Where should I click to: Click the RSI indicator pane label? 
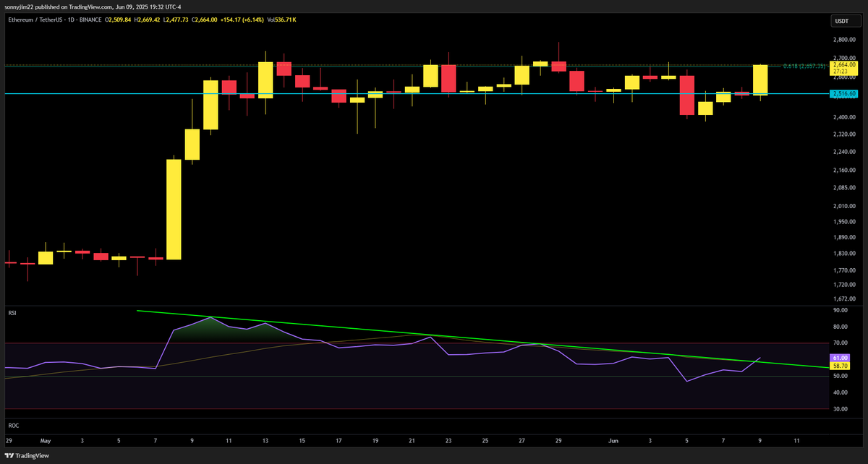click(12, 313)
